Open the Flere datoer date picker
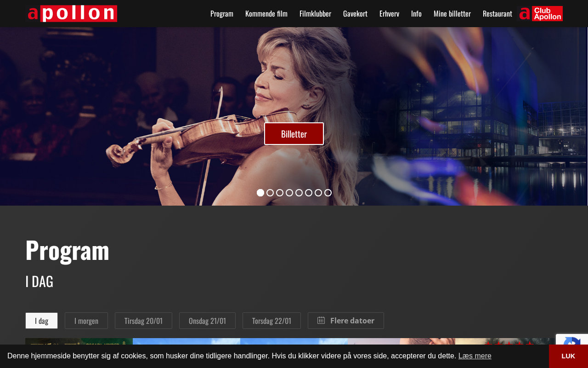The height and width of the screenshot is (368, 588). tap(346, 321)
